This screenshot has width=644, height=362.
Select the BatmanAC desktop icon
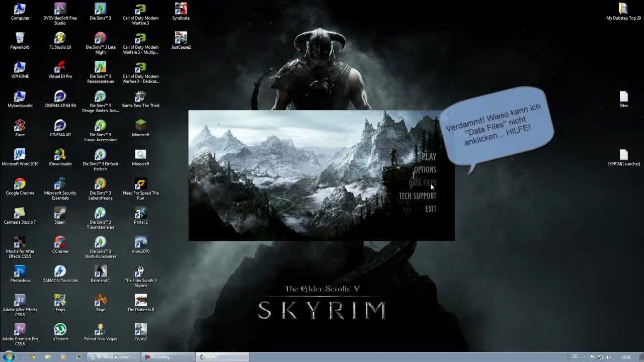pyautogui.click(x=101, y=275)
